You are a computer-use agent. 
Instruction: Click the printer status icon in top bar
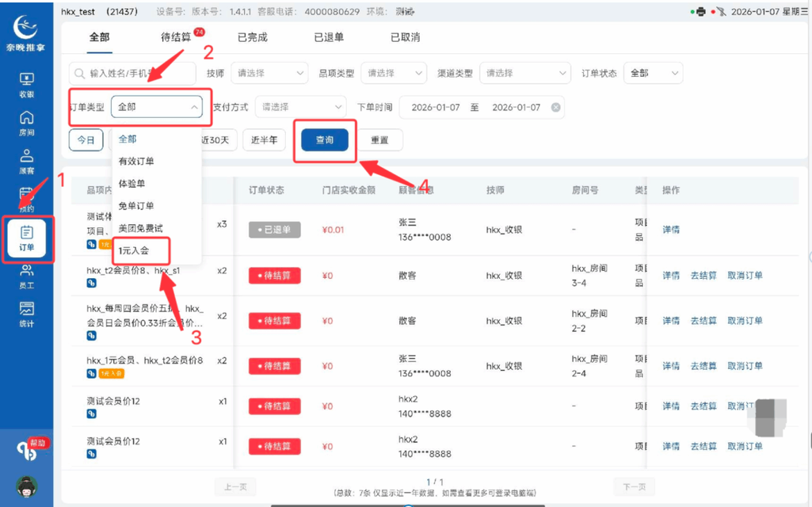pyautogui.click(x=701, y=11)
